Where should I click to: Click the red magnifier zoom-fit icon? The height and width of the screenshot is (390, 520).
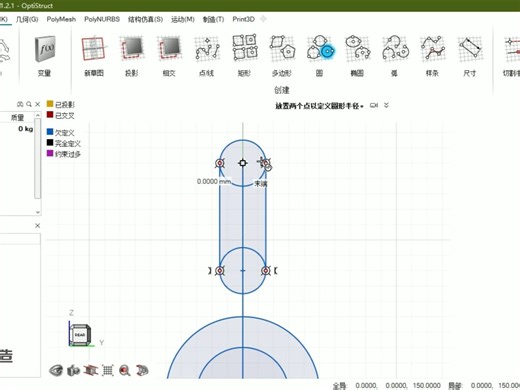click(x=125, y=370)
